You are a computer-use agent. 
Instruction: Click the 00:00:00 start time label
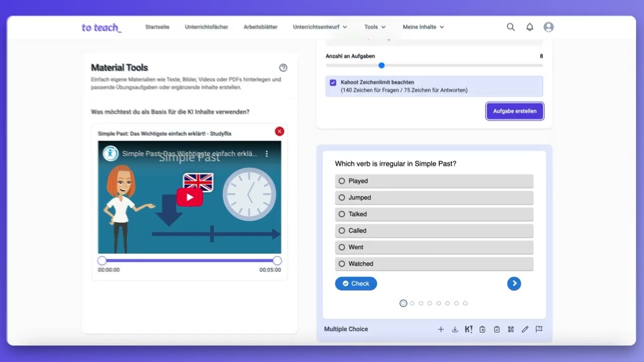[109, 270]
